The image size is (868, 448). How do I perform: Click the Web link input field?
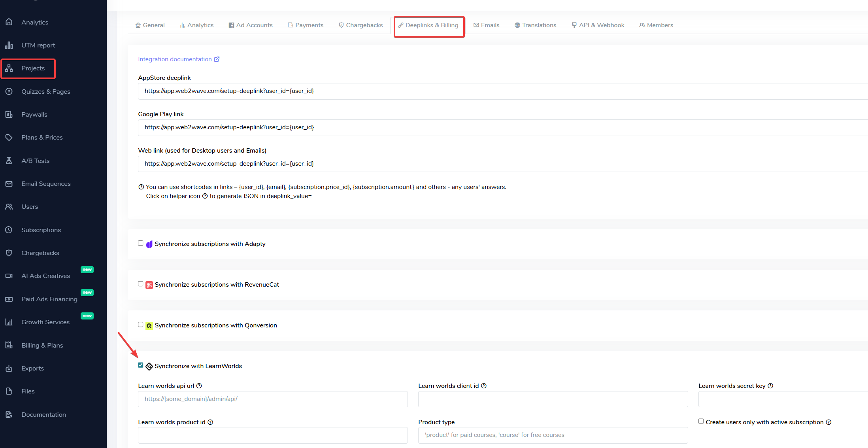503,164
